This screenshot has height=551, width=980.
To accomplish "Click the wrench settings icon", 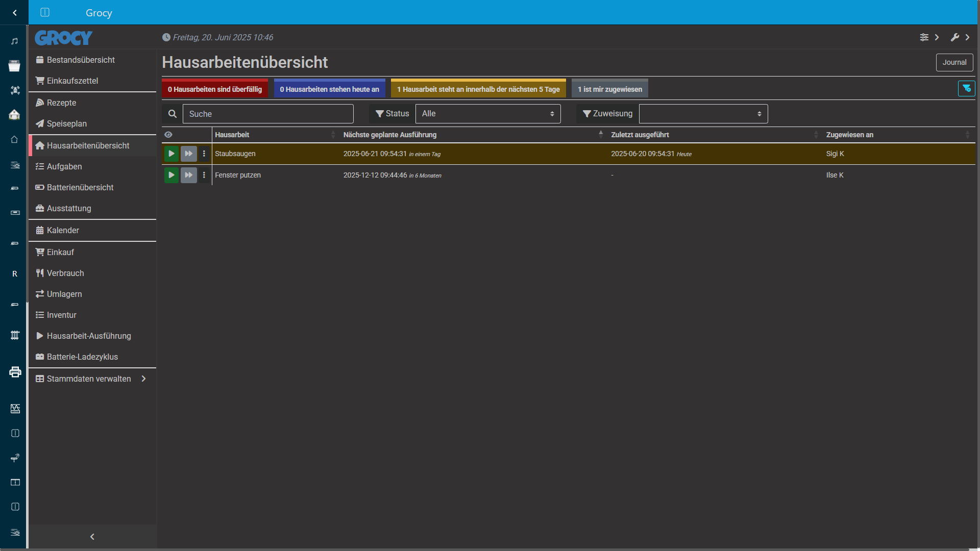I will coord(955,37).
